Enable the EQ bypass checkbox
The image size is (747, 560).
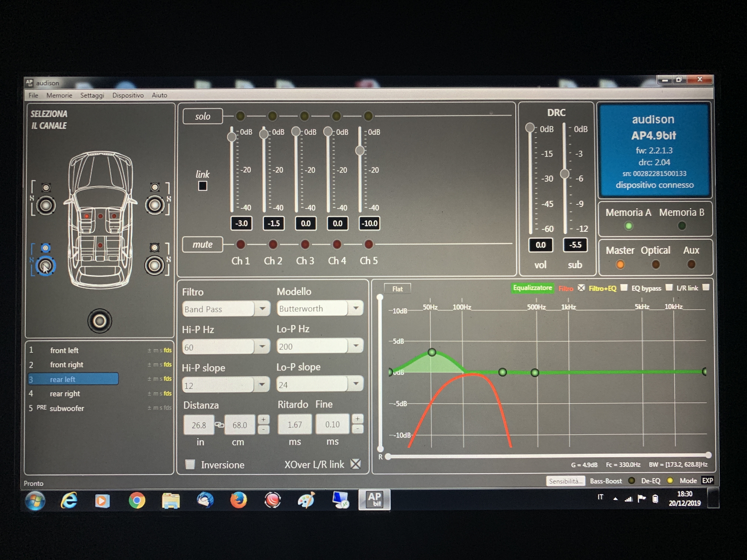(x=669, y=287)
